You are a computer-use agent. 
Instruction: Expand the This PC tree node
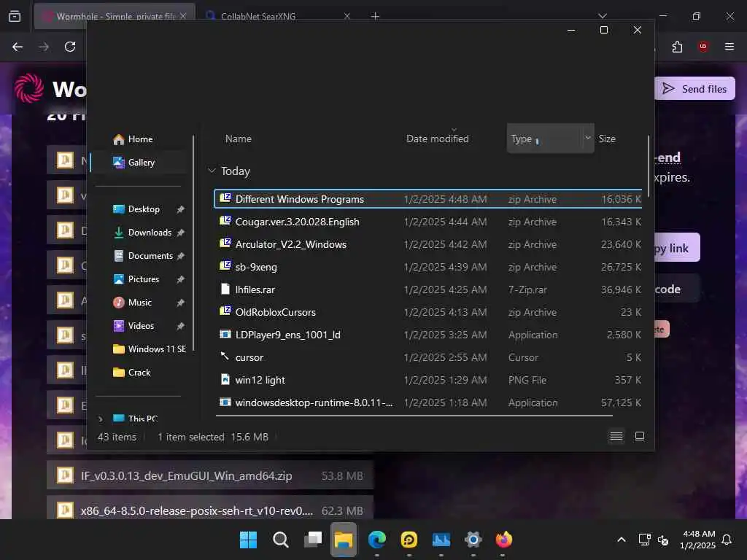click(x=100, y=419)
